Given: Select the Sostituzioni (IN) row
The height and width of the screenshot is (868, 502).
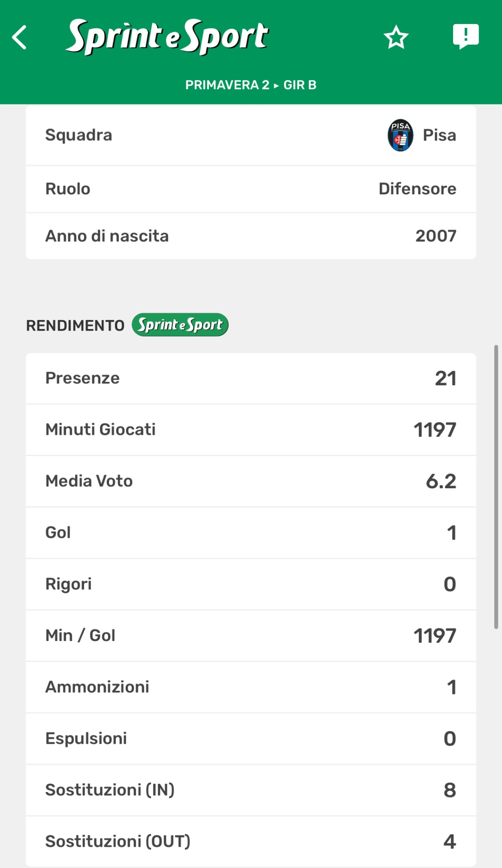Looking at the screenshot, I should [251, 790].
